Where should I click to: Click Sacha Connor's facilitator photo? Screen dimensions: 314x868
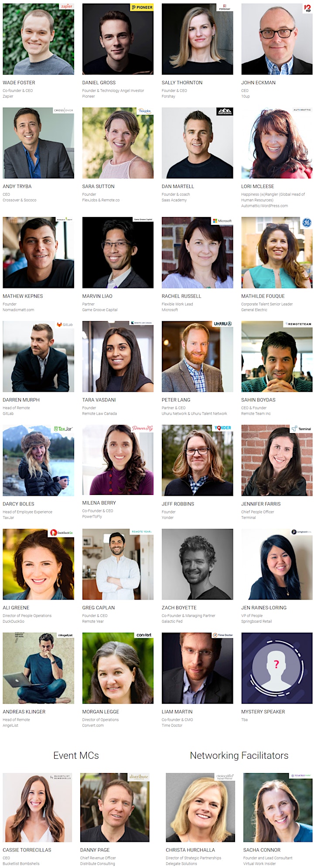pos(278,807)
